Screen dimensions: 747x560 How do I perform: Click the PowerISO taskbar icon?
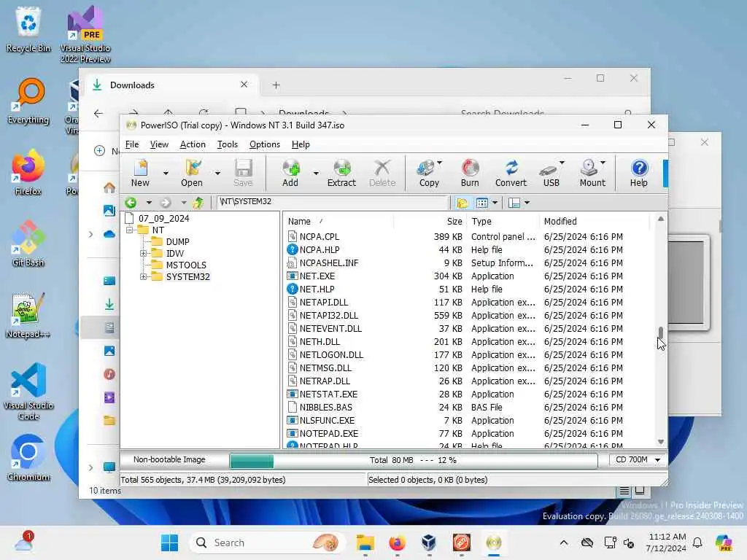point(494,542)
